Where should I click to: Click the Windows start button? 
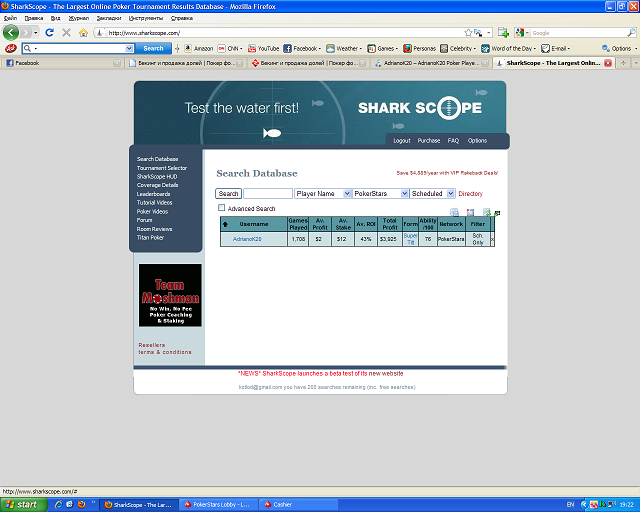(x=23, y=505)
